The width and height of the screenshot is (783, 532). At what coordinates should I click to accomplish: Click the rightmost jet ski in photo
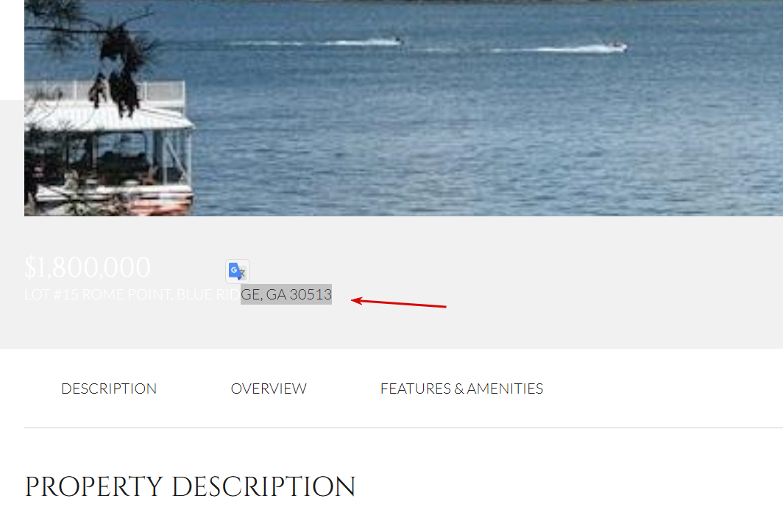pyautogui.click(x=615, y=46)
